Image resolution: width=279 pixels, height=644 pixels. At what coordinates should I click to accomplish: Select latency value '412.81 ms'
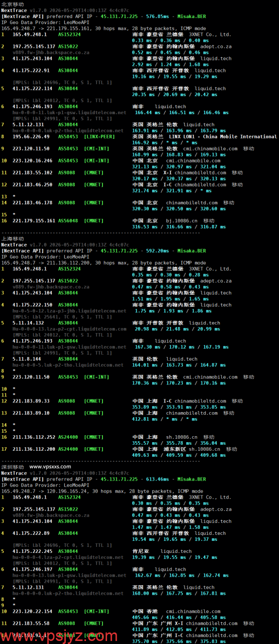[146, 419]
